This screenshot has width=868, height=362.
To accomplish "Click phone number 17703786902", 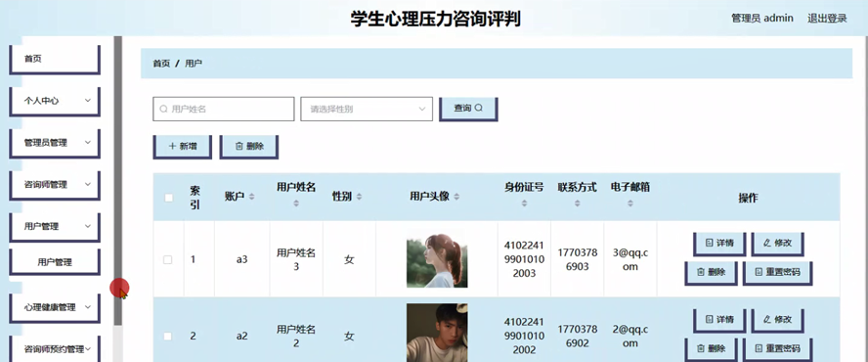I will 578,336.
